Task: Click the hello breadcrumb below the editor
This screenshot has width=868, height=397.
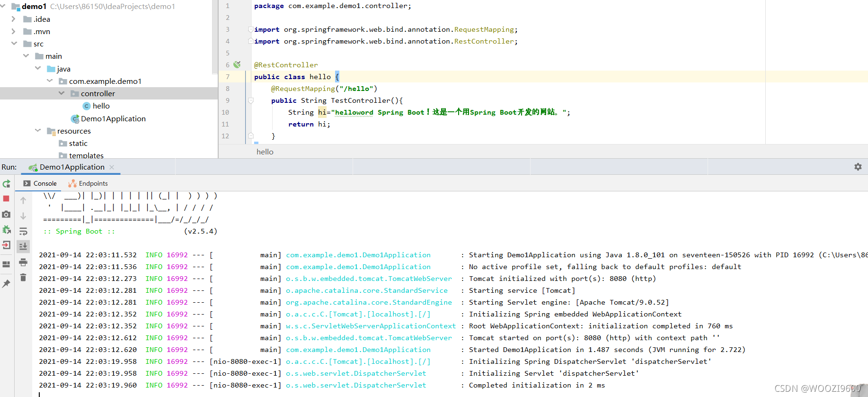Action: coord(265,152)
